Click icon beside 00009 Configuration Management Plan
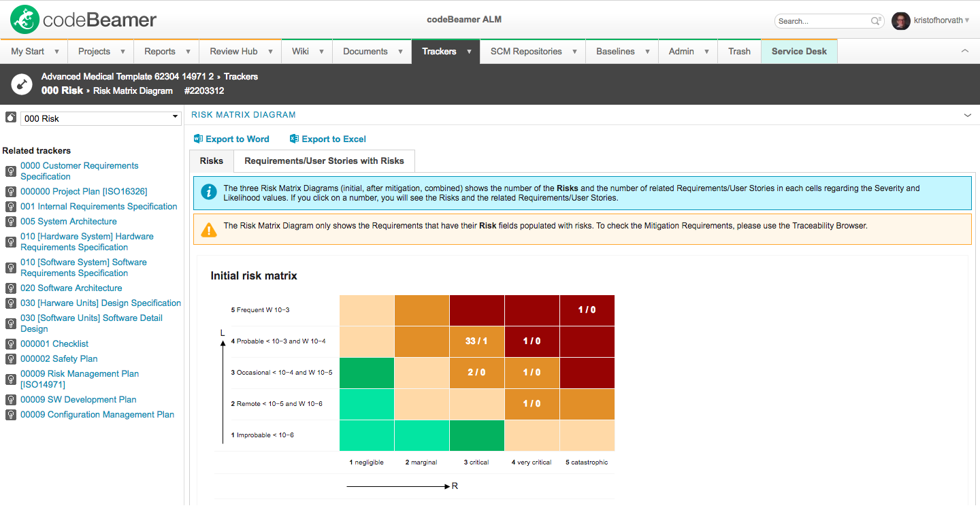The image size is (980, 508). click(10, 415)
